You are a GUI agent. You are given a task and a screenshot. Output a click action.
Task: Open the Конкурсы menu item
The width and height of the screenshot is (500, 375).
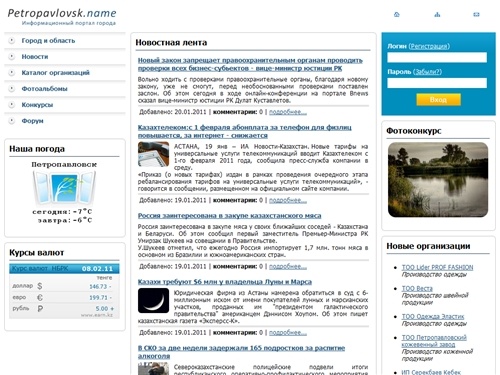point(37,105)
